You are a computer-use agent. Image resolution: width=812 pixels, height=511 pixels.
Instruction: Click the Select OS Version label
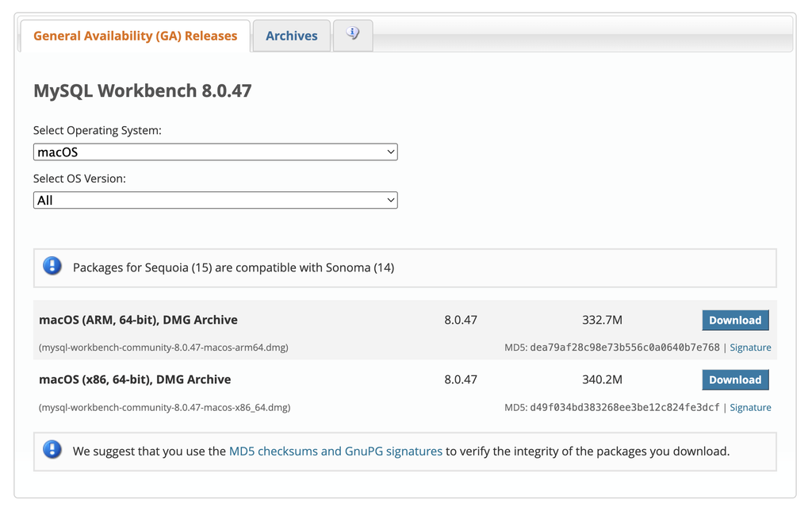80,179
